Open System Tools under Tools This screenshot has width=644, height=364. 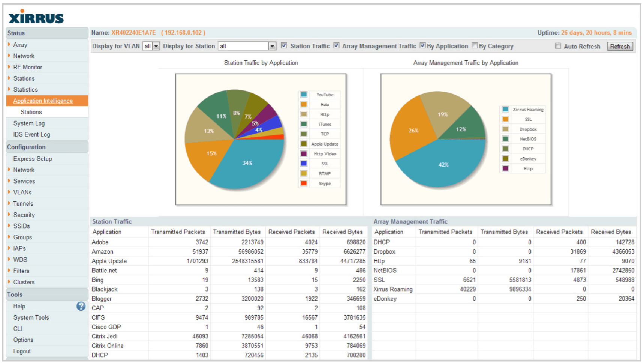pyautogui.click(x=31, y=317)
